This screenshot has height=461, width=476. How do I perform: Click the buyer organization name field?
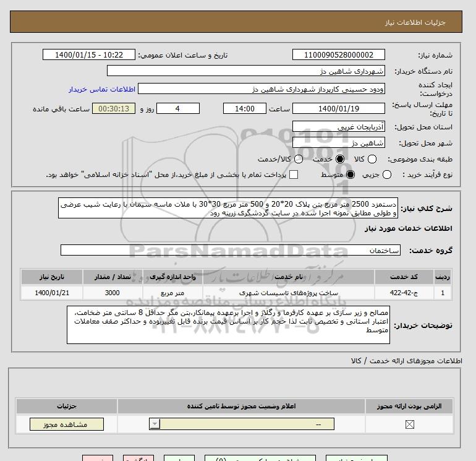[246, 71]
